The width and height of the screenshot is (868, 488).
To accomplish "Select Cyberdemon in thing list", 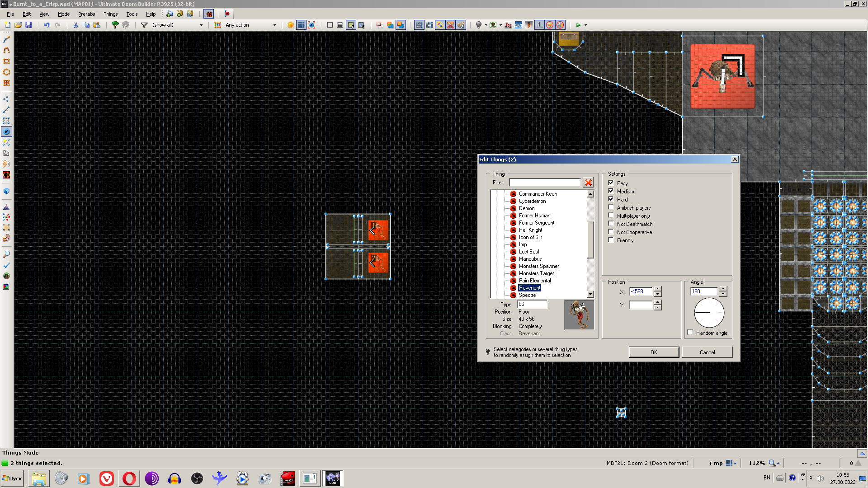I will tap(532, 201).
